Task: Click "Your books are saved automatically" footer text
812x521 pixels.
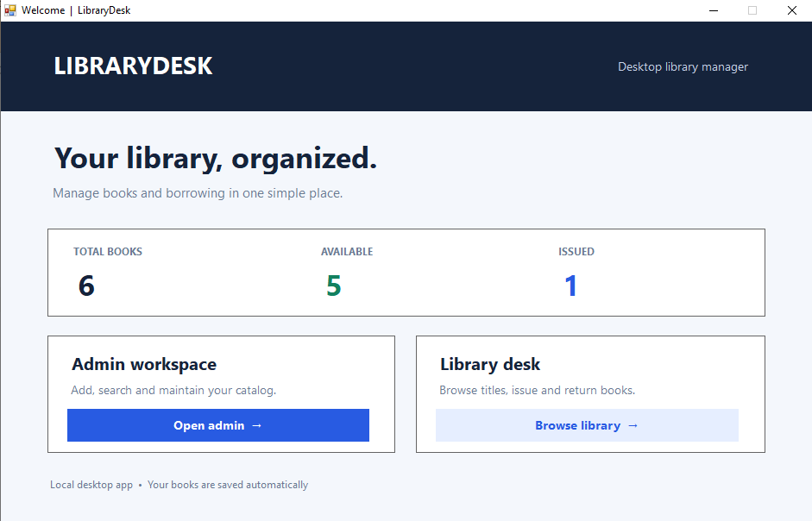Action: tap(228, 485)
